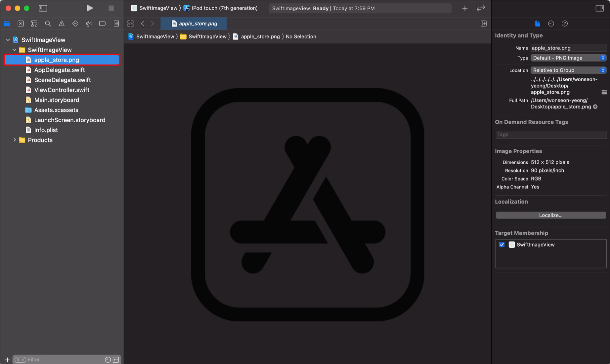Open the Issue navigator

(62, 23)
